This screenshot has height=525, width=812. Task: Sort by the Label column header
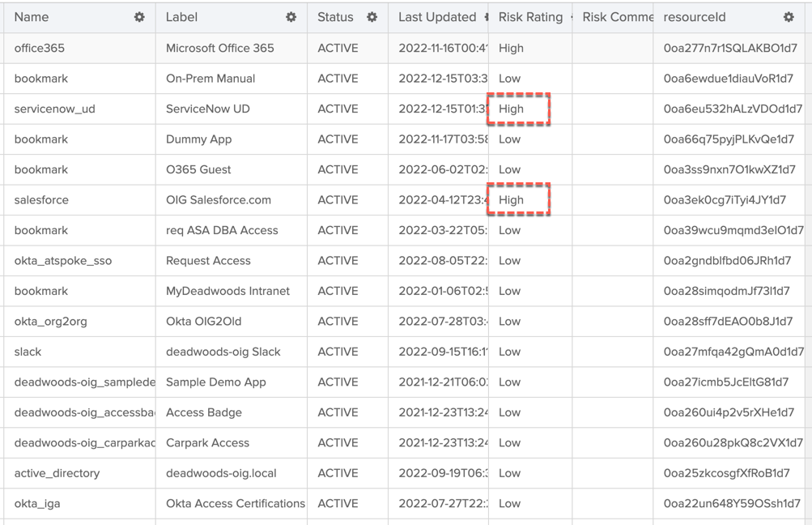click(x=181, y=17)
